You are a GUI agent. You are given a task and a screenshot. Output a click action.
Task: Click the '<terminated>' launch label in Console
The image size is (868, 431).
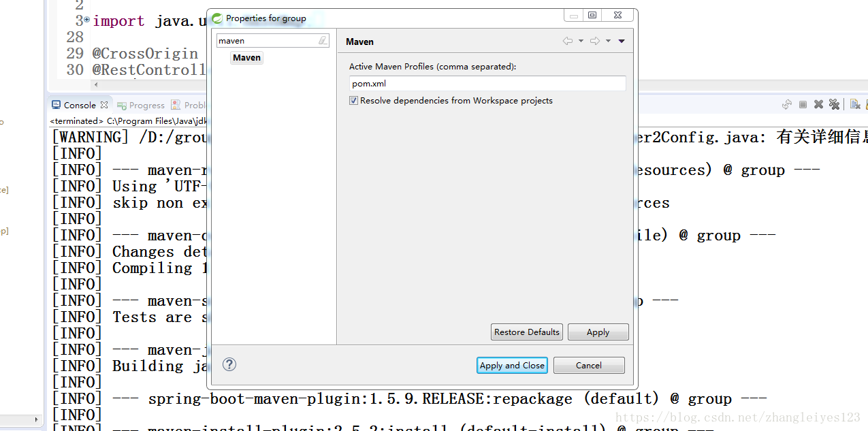click(76, 121)
